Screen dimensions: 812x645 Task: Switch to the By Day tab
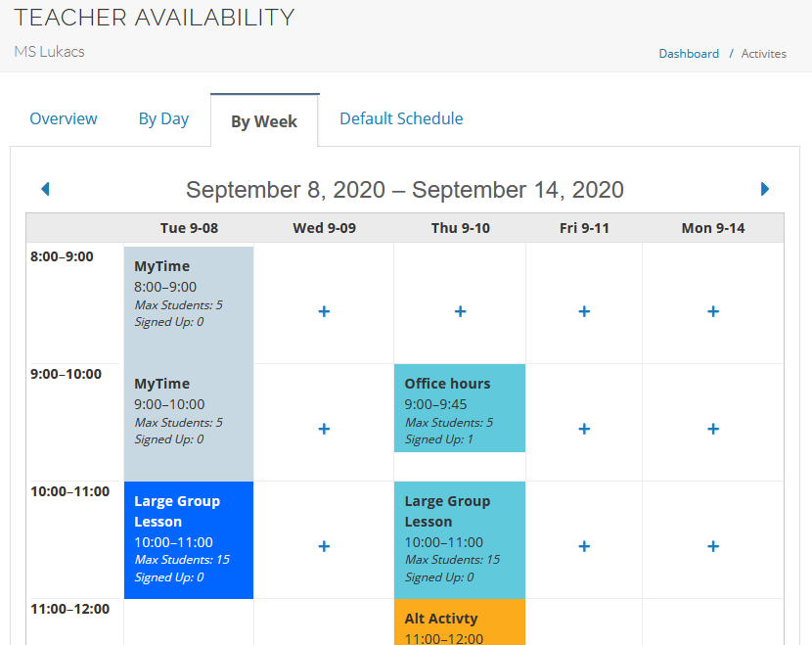coord(163,119)
